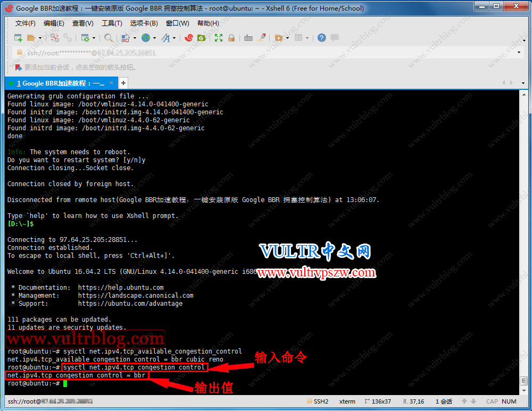Screen dimensions: 532x411
Task: Click the CAP indicator in the status bar
Action: [492, 401]
